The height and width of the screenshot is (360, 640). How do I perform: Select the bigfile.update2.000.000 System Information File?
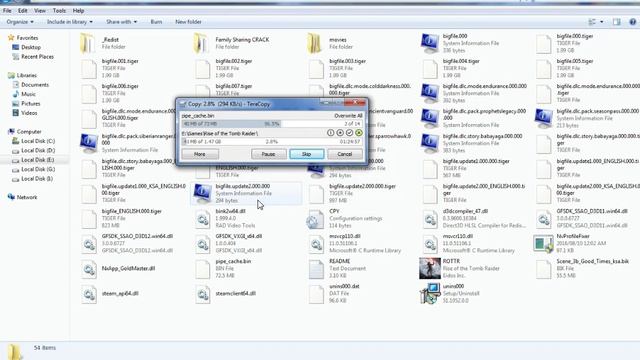pos(247,193)
